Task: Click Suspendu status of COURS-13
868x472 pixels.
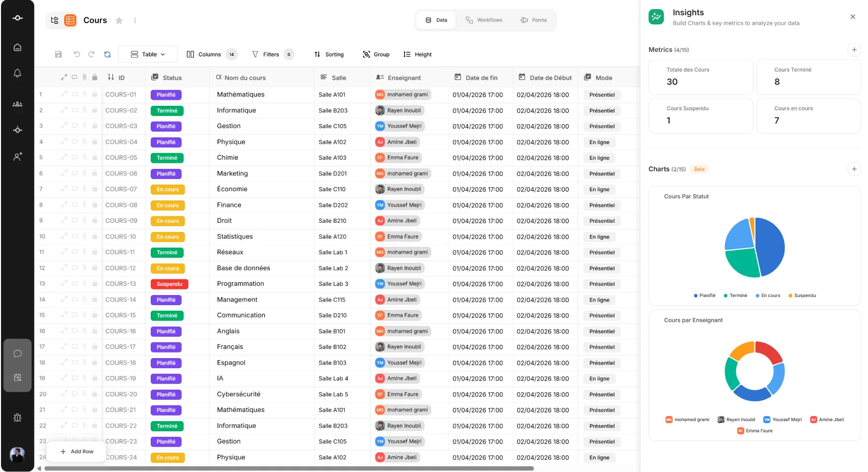Action: [x=170, y=284]
